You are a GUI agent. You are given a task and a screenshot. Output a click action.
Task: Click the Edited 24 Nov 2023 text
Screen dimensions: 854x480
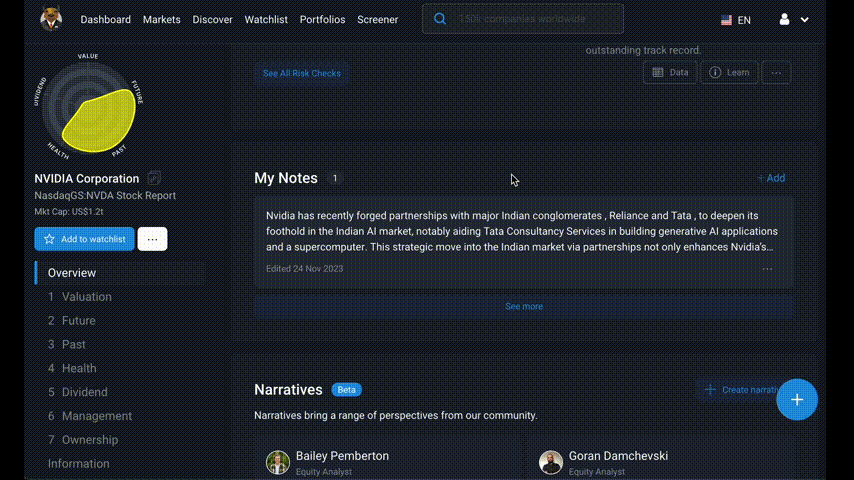tap(304, 269)
